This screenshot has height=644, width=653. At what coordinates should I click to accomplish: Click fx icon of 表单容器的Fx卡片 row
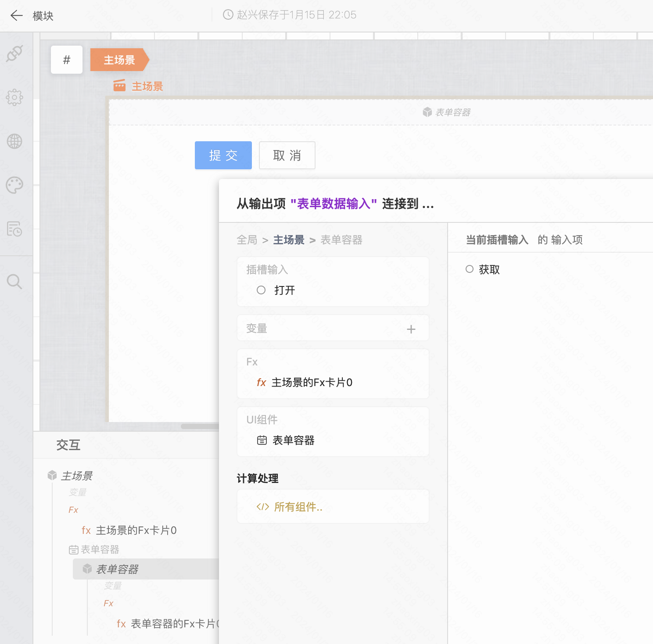click(121, 624)
